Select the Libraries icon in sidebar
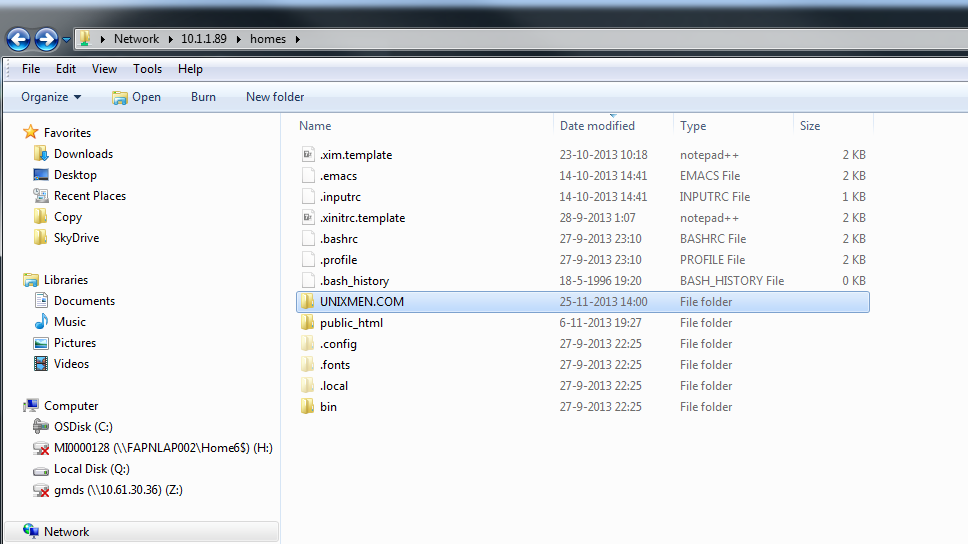Image resolution: width=968 pixels, height=544 pixels. tap(31, 280)
